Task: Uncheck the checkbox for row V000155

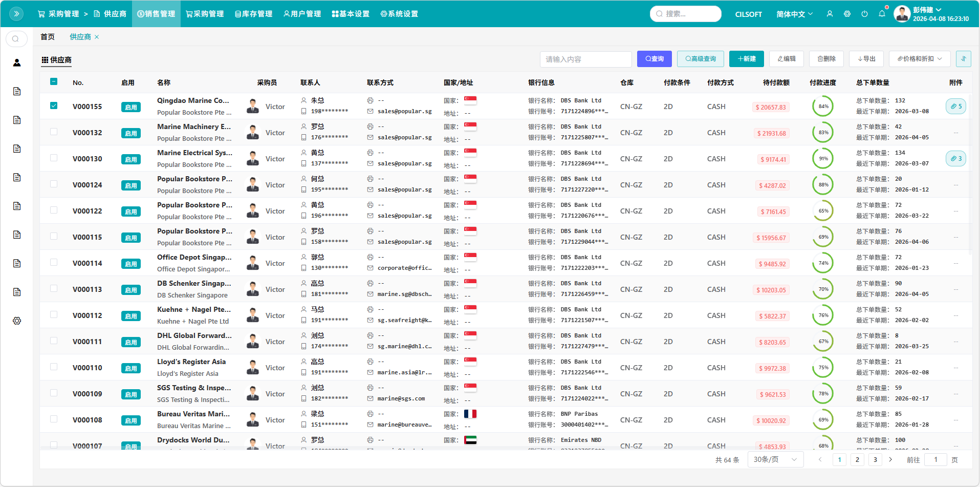Action: (x=54, y=105)
